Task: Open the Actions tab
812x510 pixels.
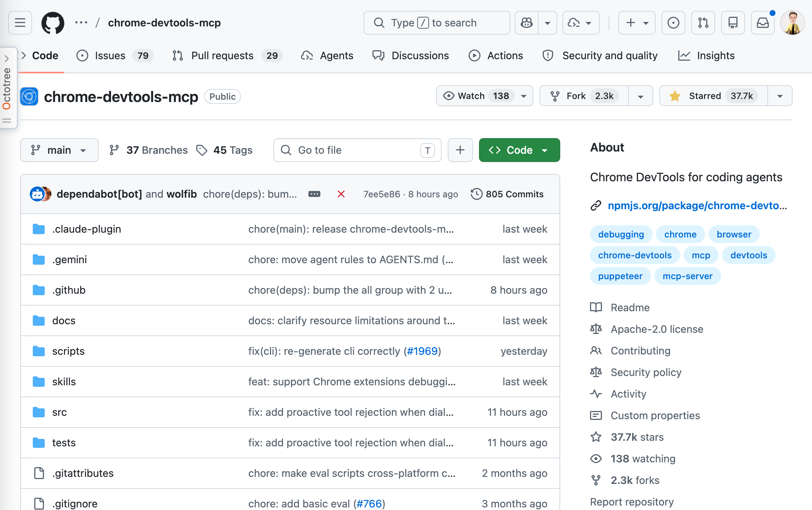Action: [x=496, y=55]
